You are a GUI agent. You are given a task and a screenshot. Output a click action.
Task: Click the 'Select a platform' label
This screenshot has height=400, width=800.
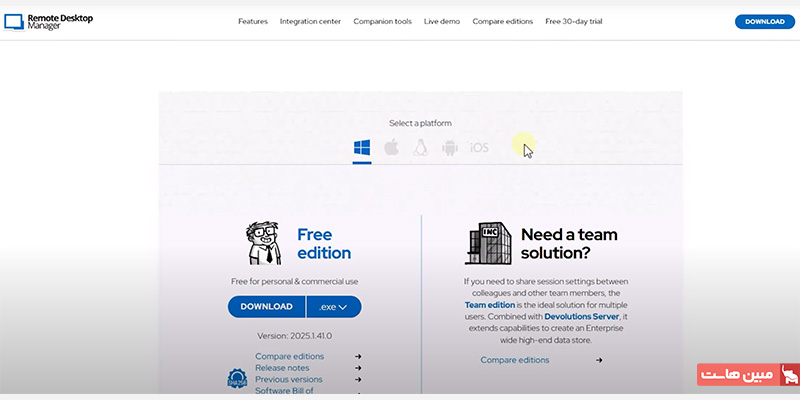click(x=420, y=123)
